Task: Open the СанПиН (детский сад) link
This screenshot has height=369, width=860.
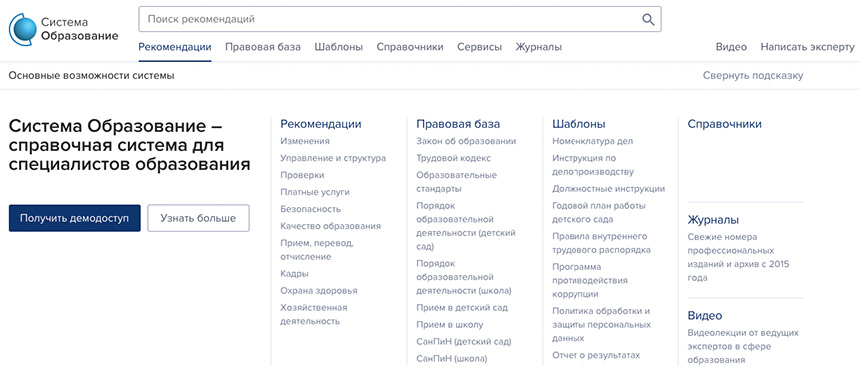Action: (x=464, y=342)
